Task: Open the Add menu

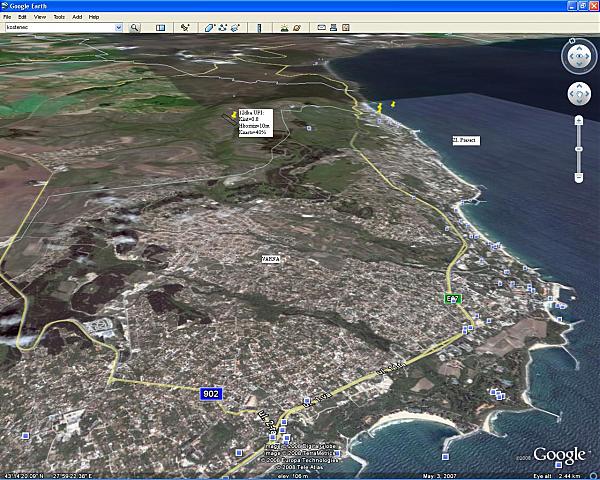Action: [77, 17]
